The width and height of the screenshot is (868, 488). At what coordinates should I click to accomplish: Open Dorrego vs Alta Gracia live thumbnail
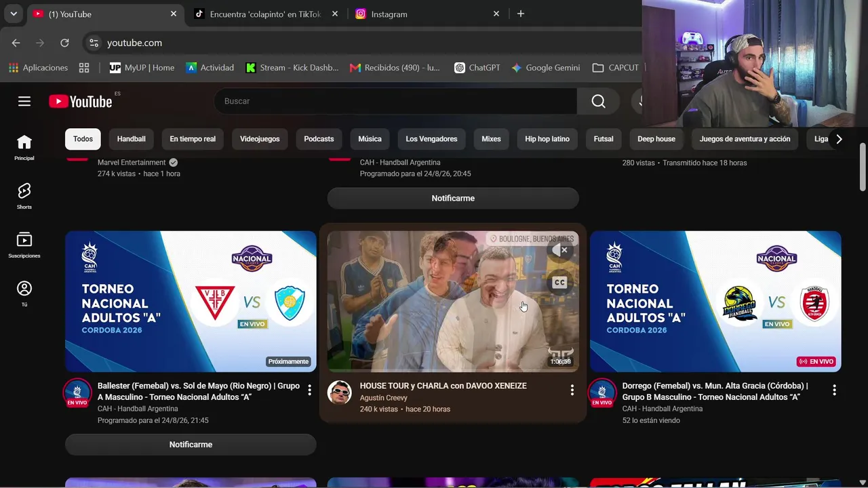[x=715, y=302]
